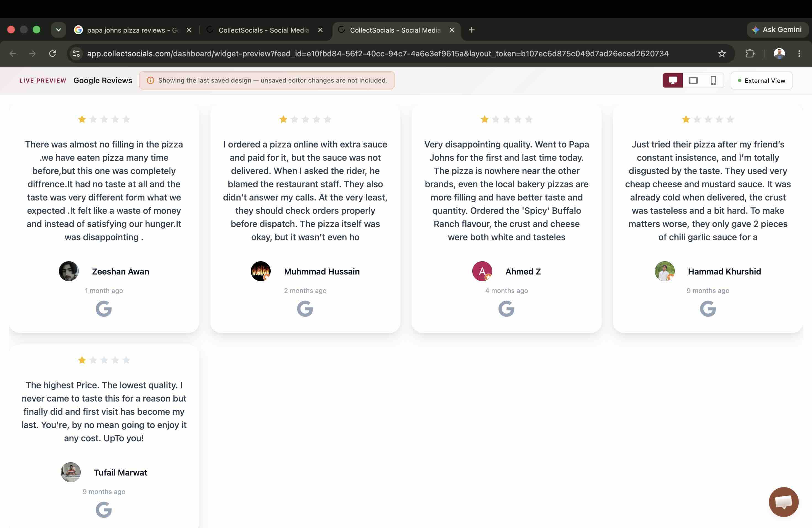Click the star rating on Hammad Khurshid's review
812x528 pixels.
(x=708, y=119)
